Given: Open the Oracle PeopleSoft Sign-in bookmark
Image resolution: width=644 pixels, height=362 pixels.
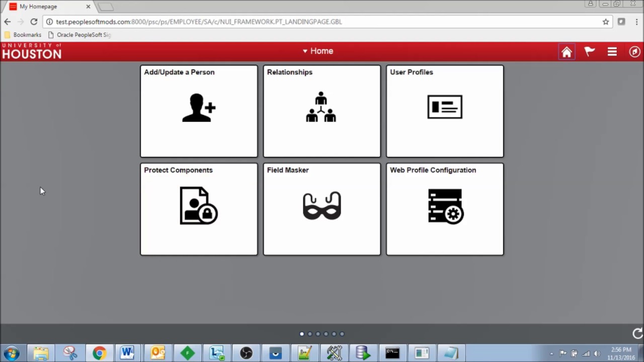Looking at the screenshot, I should click(79, 35).
